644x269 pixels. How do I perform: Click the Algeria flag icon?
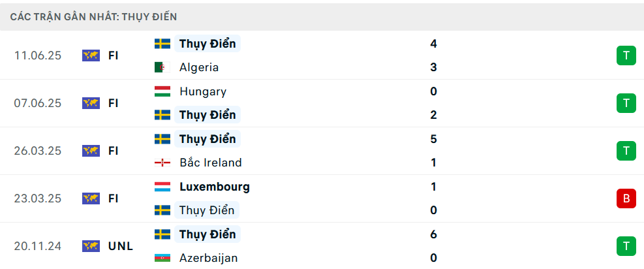[162, 67]
